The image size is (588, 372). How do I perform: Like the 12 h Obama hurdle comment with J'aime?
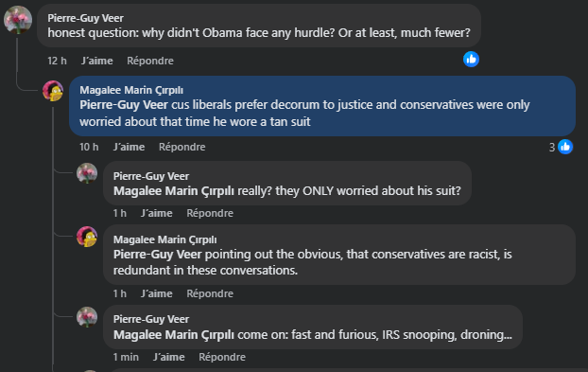(x=97, y=61)
